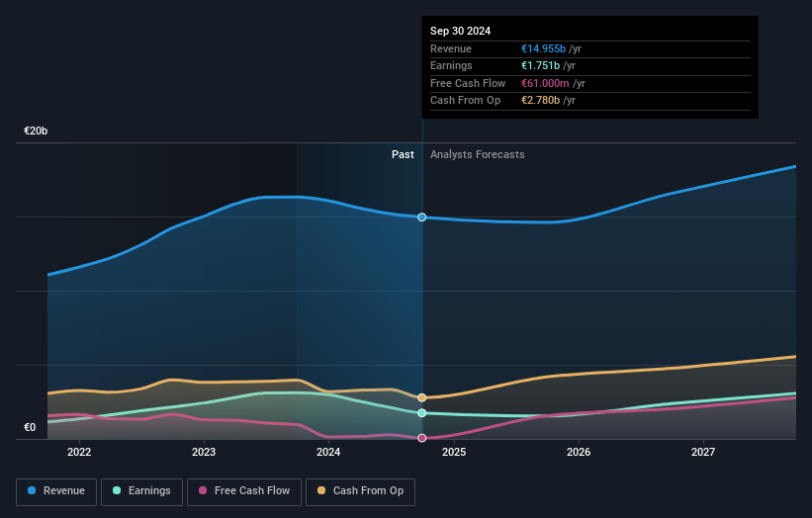Select the Cash From Op data point marker
The width and height of the screenshot is (812, 518).
coord(422,397)
